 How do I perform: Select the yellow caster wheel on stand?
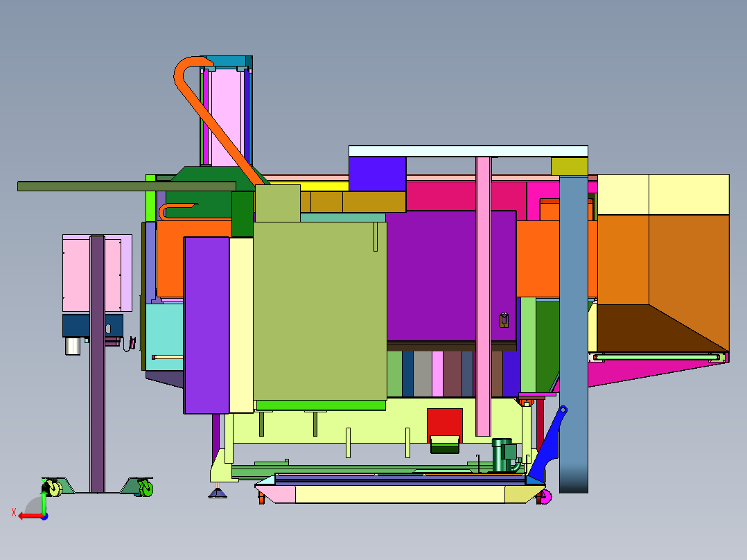click(54, 489)
